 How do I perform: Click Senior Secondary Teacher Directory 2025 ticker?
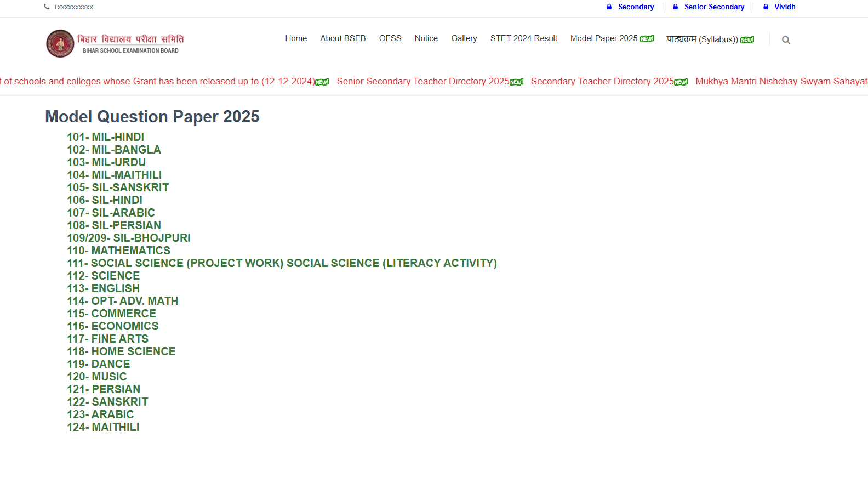(x=423, y=81)
